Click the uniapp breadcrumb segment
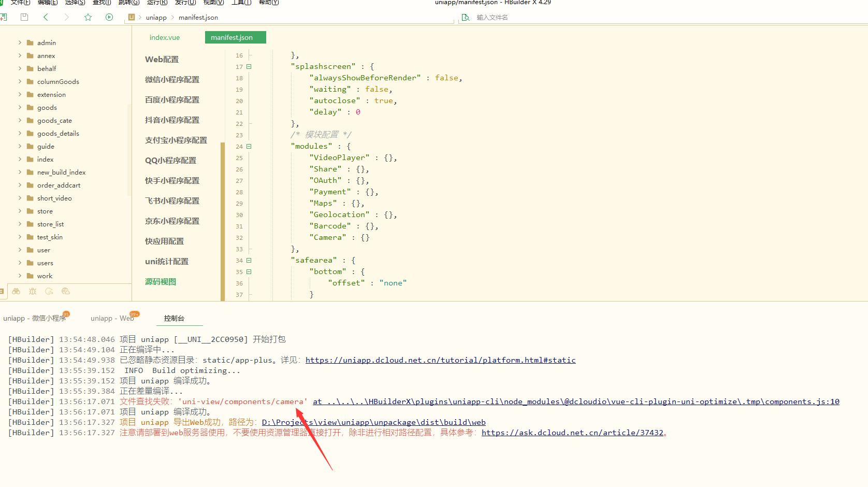 click(156, 17)
